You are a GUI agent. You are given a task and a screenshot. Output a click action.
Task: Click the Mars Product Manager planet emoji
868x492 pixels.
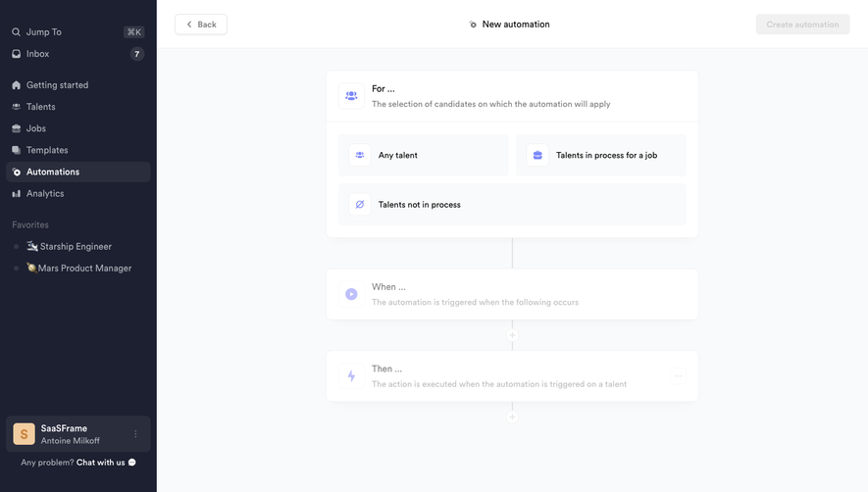[31, 268]
